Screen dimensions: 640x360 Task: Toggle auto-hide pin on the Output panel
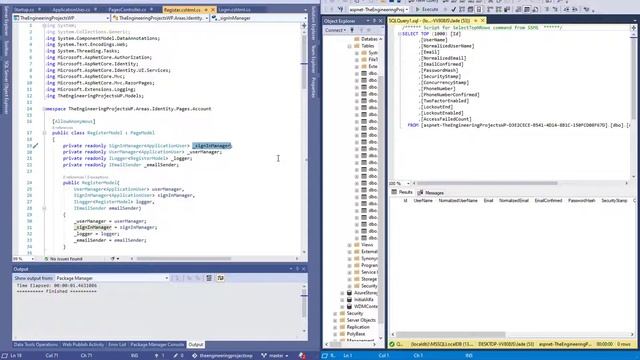click(x=297, y=269)
